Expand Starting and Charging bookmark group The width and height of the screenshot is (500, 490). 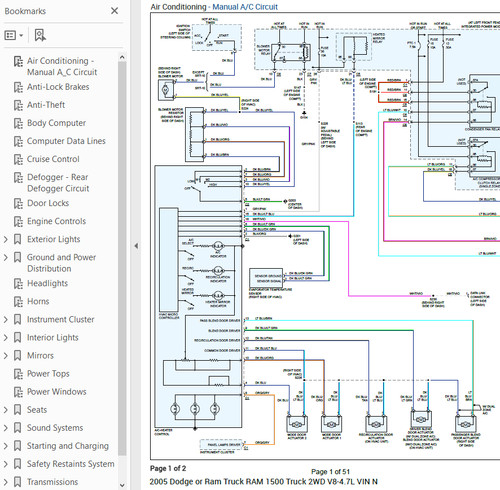[x=6, y=446]
